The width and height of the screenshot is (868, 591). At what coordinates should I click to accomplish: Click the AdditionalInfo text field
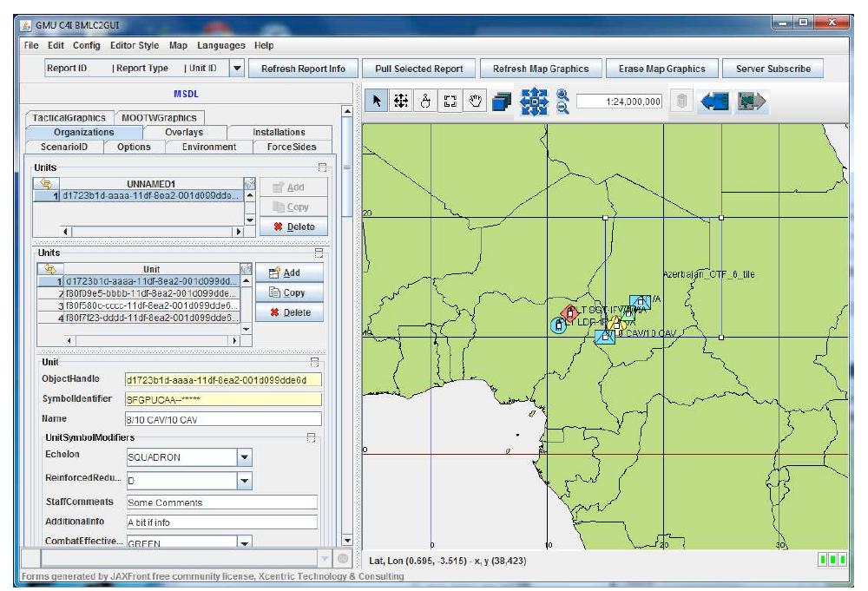pyautogui.click(x=222, y=522)
